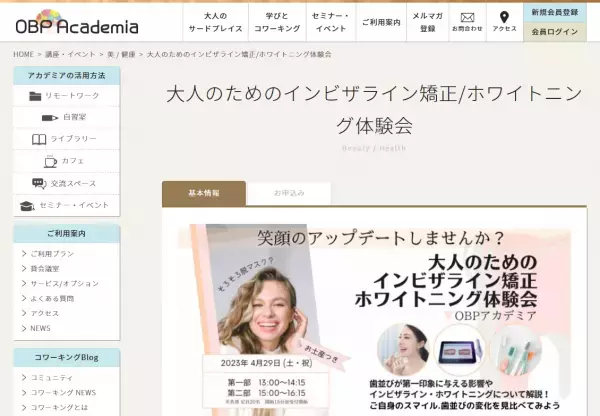Click ご利用案内 sidebar header

click(67, 233)
